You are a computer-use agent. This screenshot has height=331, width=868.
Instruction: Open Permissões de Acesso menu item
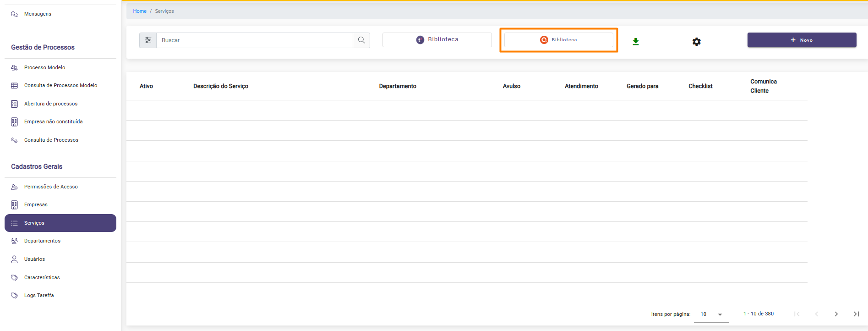tap(51, 187)
